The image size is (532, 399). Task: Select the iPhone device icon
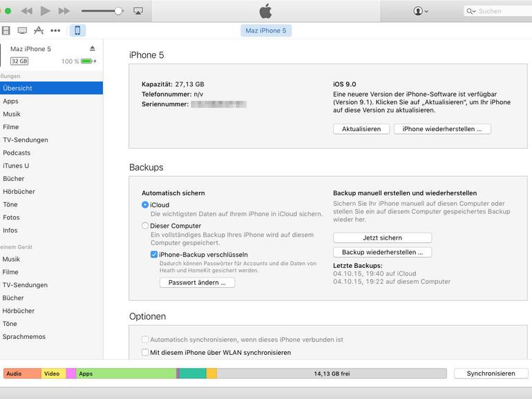[77, 30]
